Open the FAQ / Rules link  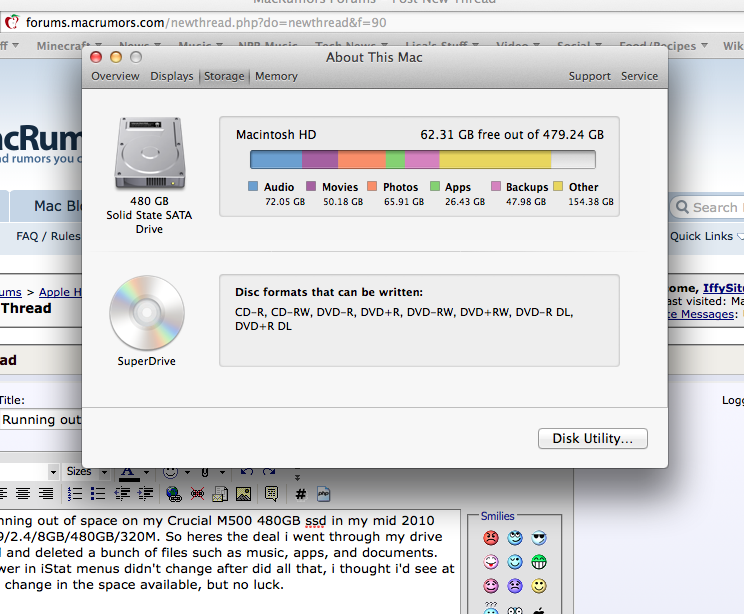click(48, 236)
